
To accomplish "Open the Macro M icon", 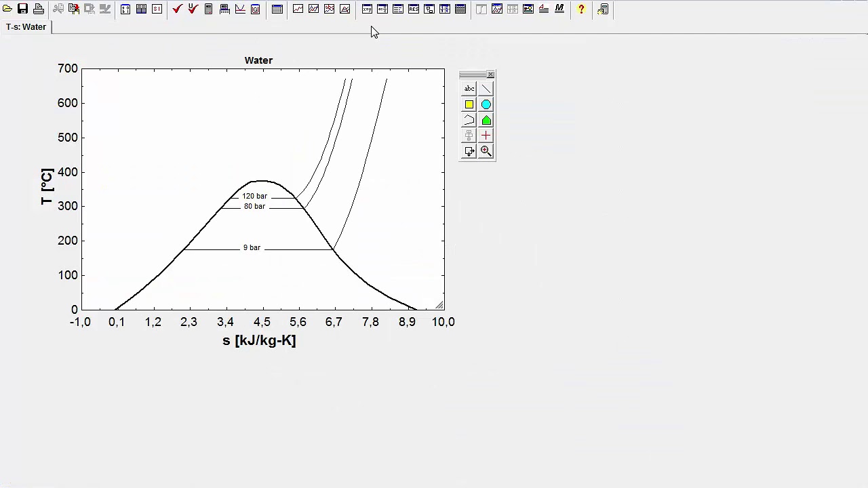I will (x=559, y=9).
